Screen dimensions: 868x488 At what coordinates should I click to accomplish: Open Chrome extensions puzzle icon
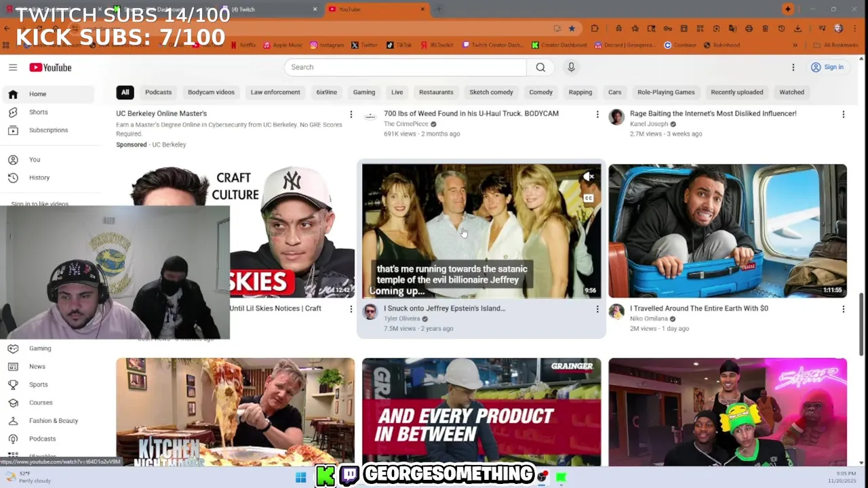point(595,28)
